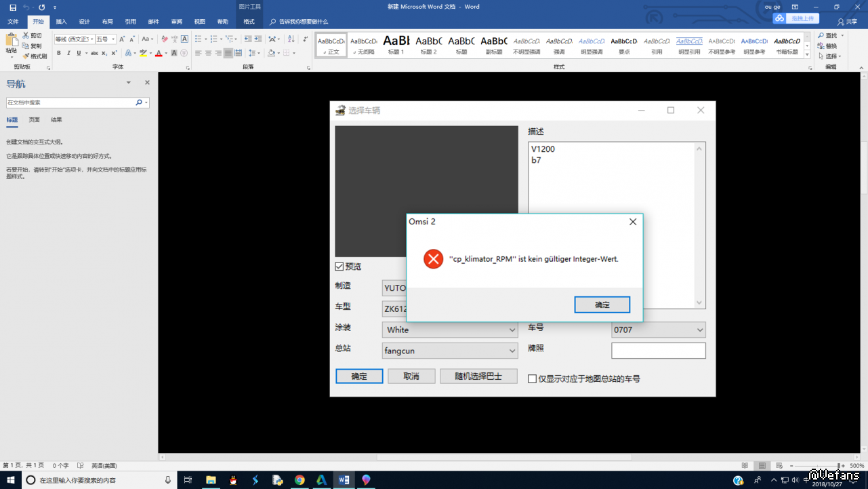Apply bullet list from ribbon
The image size is (868, 489).
pos(199,39)
